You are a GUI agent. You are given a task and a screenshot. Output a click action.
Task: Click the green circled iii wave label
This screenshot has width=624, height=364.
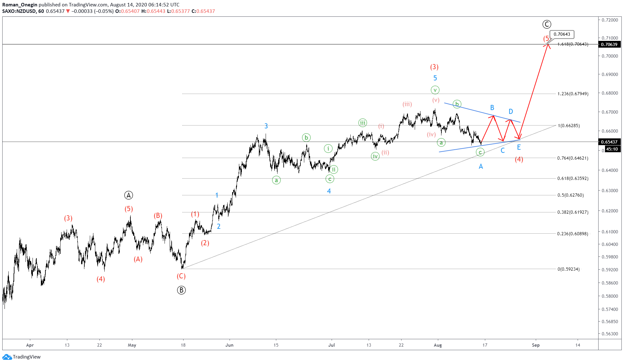pos(363,123)
